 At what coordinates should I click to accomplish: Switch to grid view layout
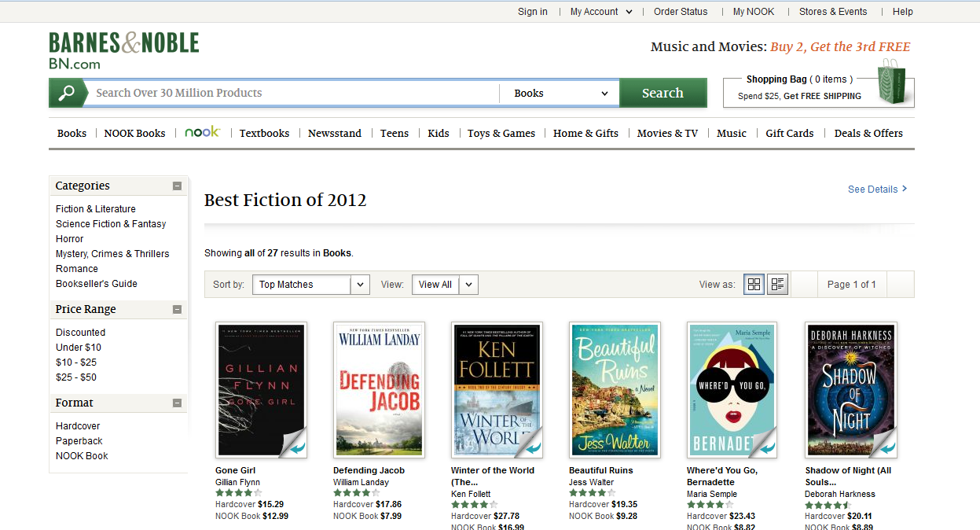pos(754,285)
